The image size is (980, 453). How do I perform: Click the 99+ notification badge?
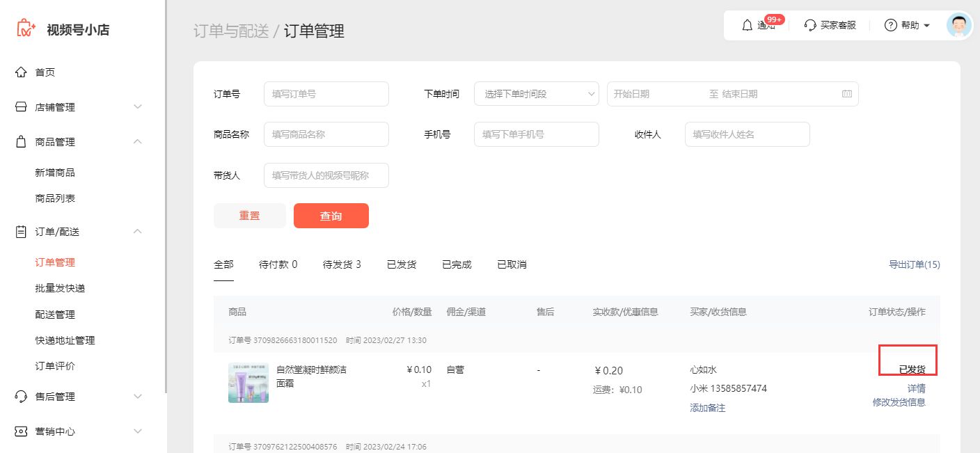[775, 19]
